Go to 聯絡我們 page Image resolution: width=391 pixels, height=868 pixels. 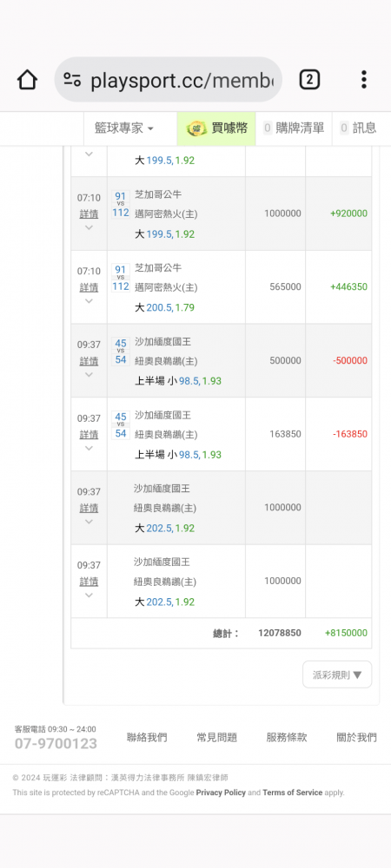[147, 737]
